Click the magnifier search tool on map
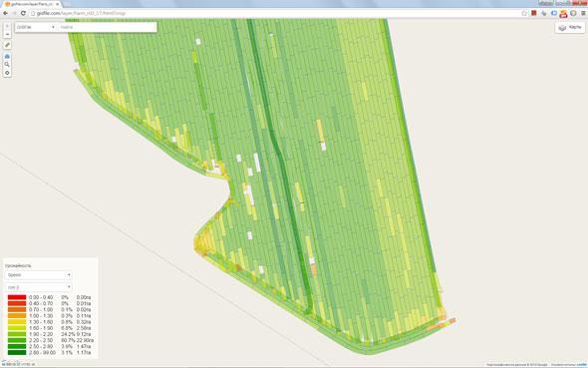The image size is (588, 368). [7, 65]
